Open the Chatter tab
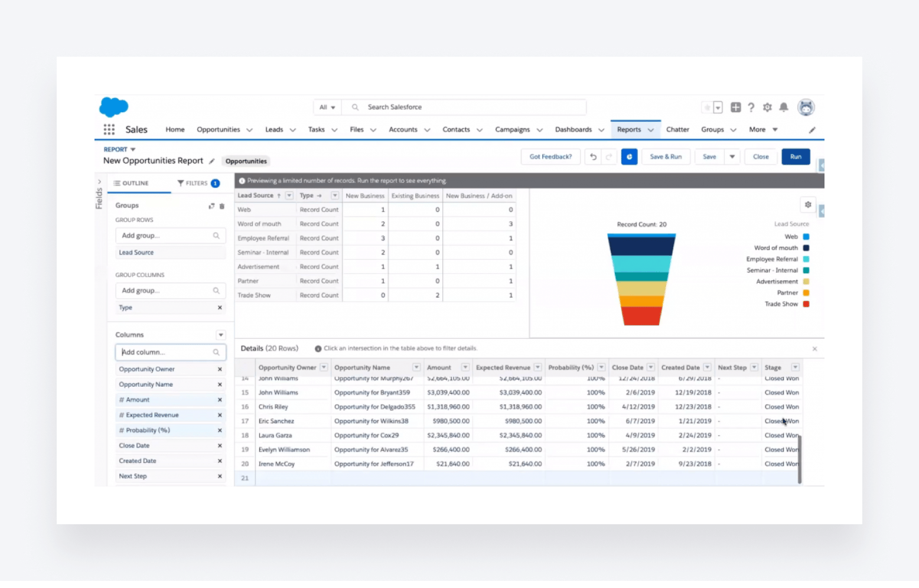The width and height of the screenshot is (919, 588). click(x=677, y=130)
